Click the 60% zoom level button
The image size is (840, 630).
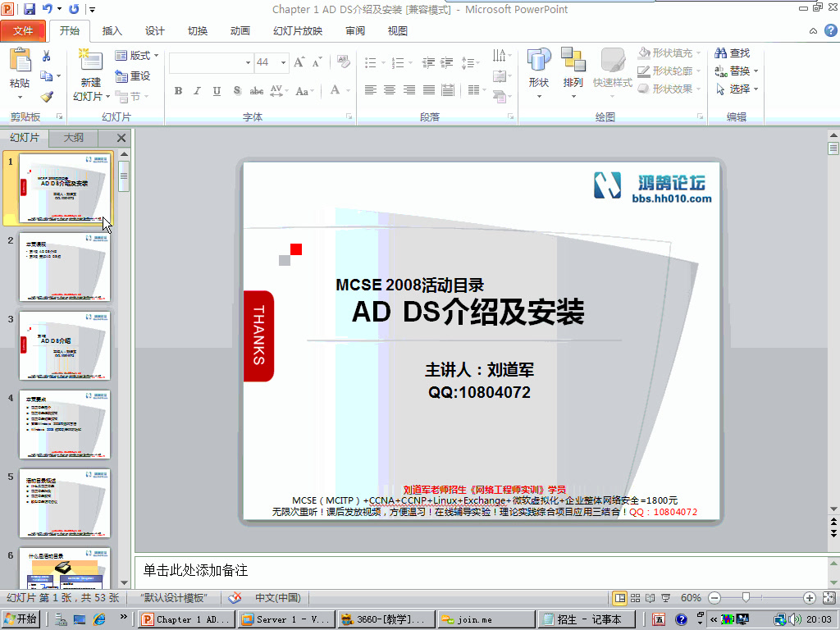[x=691, y=598]
